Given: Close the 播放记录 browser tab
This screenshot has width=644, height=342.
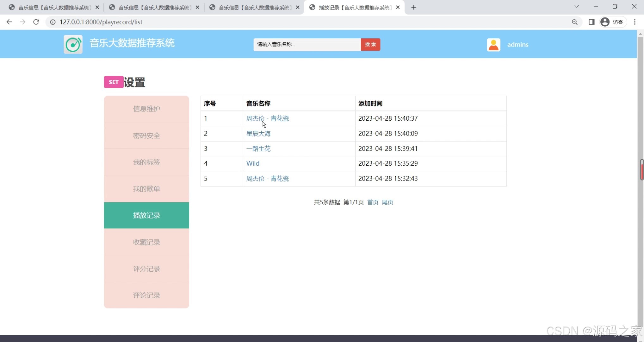Looking at the screenshot, I should click(x=398, y=7).
